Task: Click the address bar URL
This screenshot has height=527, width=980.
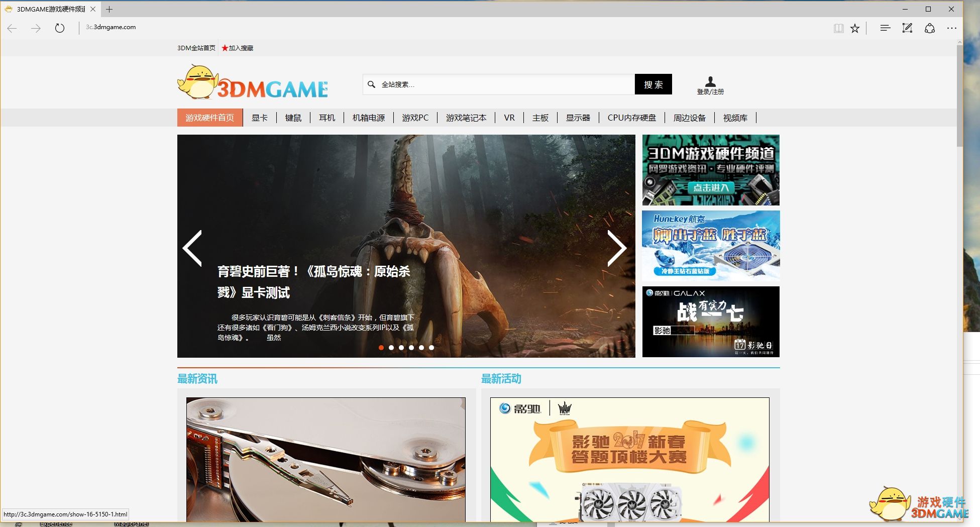Action: (111, 27)
